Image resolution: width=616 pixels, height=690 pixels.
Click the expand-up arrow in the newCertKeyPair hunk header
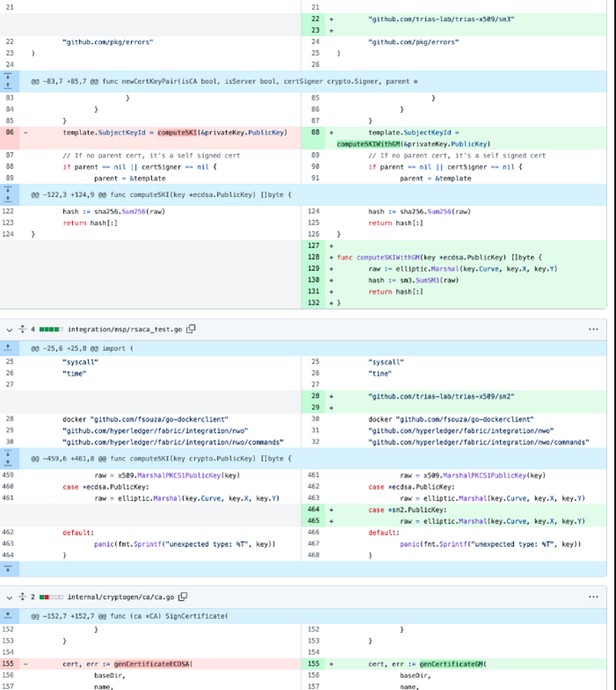click(x=8, y=85)
